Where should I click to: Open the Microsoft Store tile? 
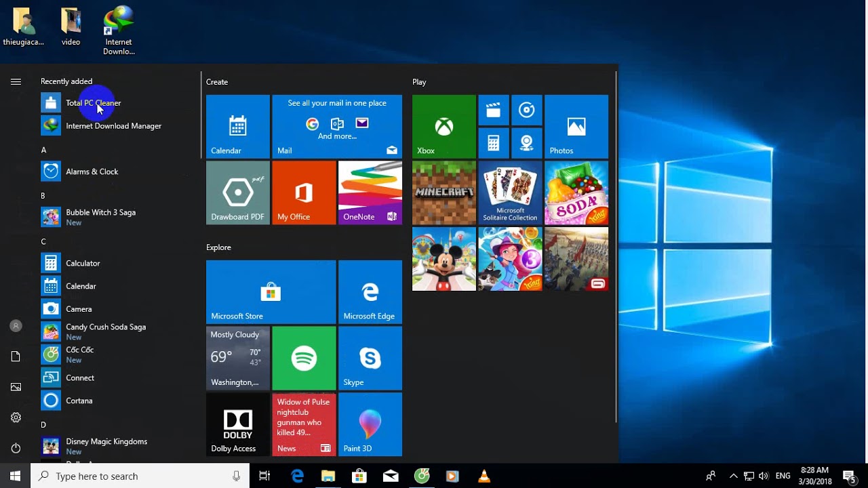(271, 292)
